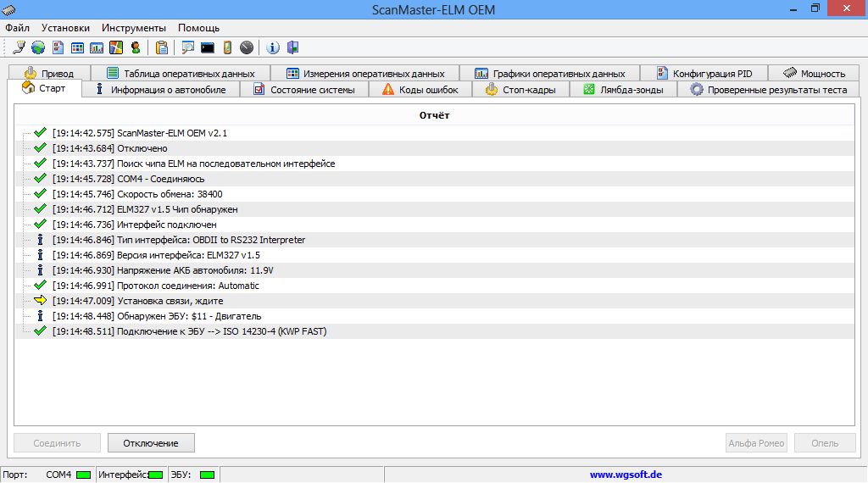The image size is (868, 483).
Task: Open the black terminal console icon
Action: (x=207, y=47)
